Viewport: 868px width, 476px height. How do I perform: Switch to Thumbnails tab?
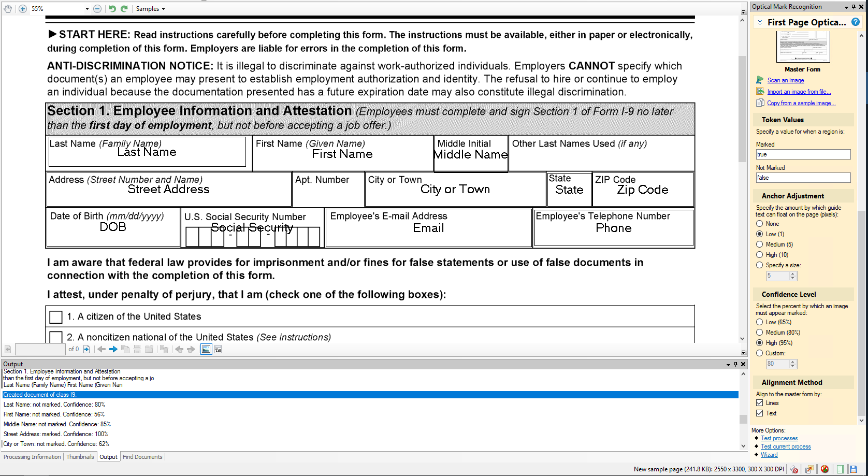tap(80, 457)
